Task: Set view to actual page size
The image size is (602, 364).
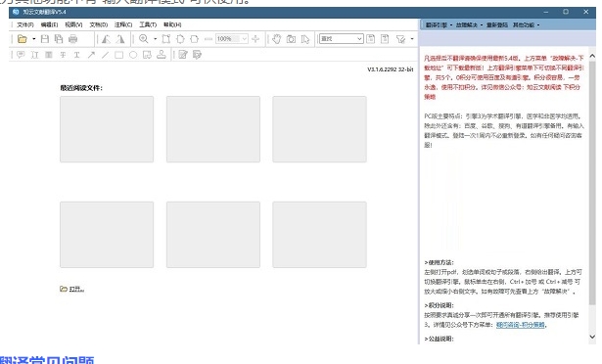Action: [165, 39]
